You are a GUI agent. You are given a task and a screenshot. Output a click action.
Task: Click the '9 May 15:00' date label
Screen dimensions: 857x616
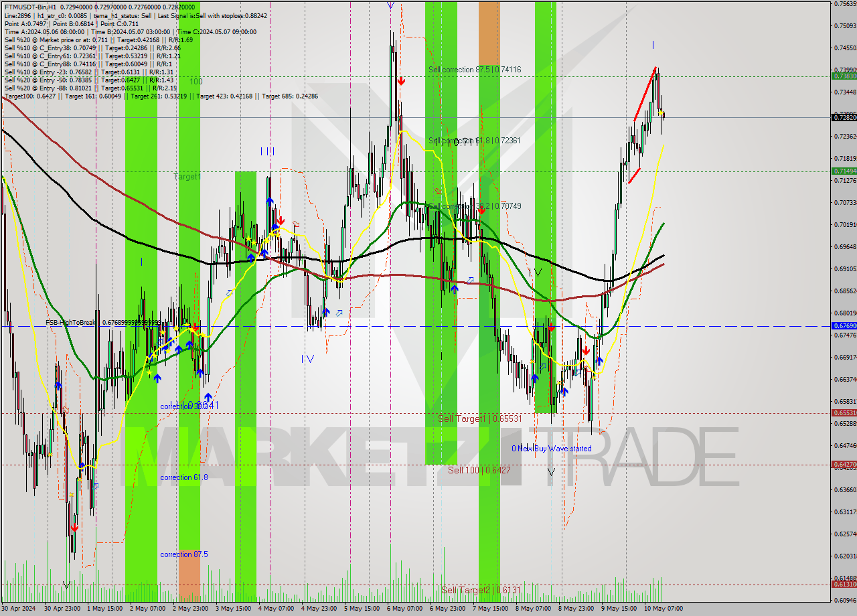coord(617,609)
